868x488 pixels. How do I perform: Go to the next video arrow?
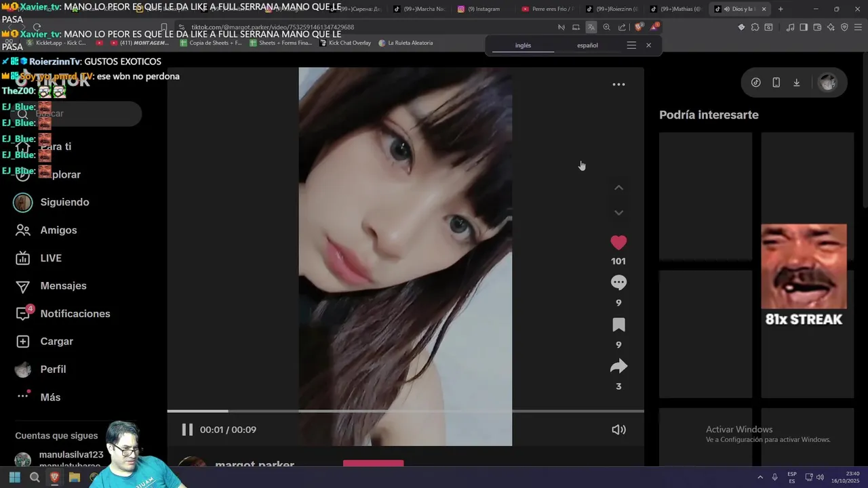618,213
